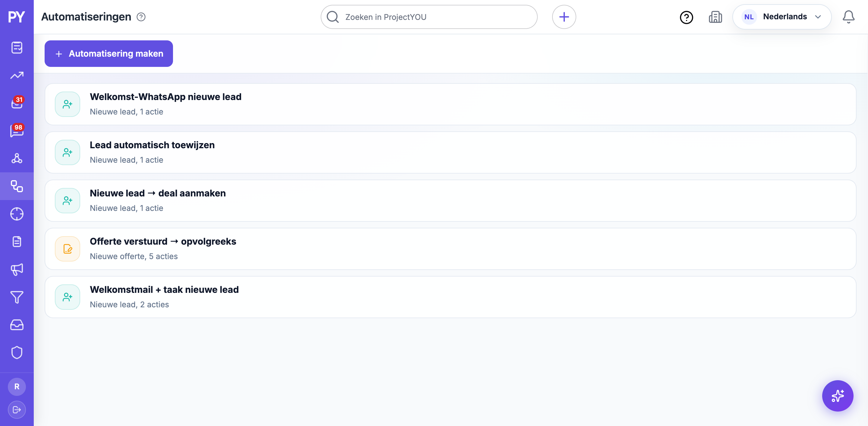Open the funnel filter sidebar icon
The image size is (868, 426).
[17, 297]
